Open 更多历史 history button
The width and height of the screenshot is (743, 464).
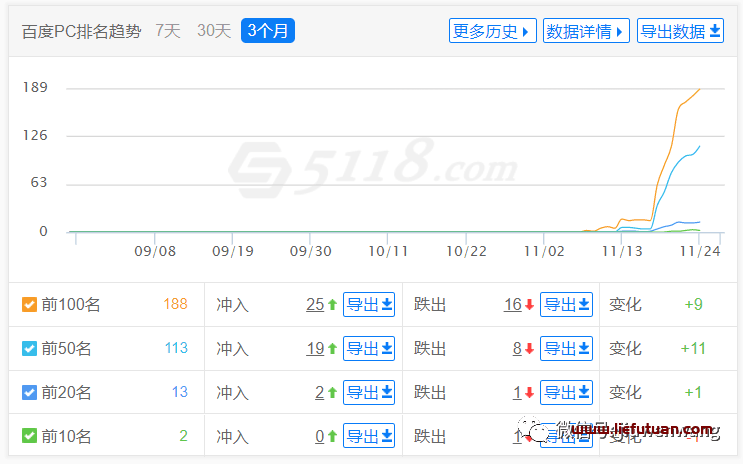tap(492, 31)
